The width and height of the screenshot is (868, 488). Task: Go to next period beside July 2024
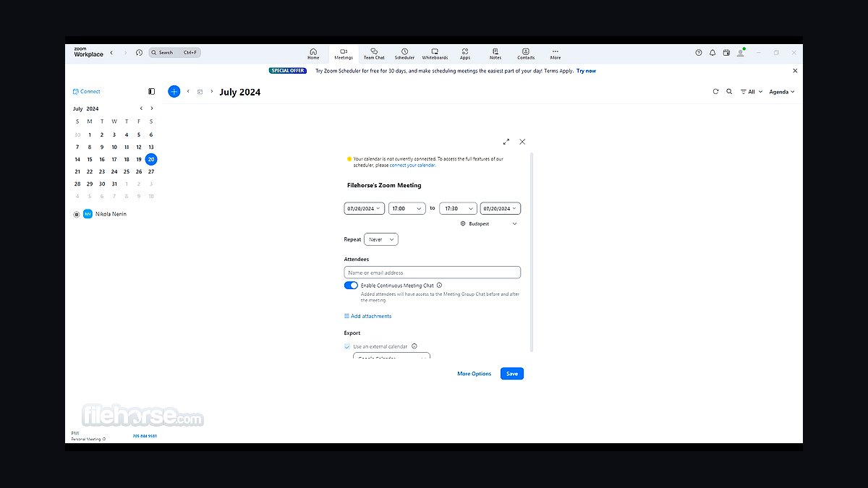pos(212,92)
